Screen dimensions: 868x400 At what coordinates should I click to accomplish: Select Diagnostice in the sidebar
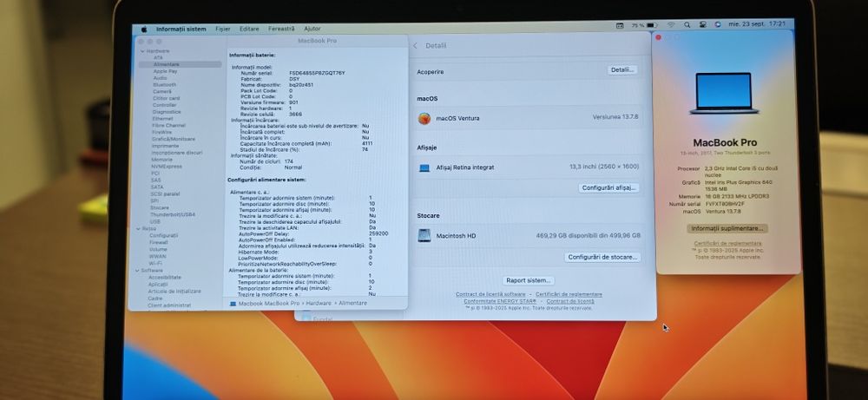click(x=166, y=112)
